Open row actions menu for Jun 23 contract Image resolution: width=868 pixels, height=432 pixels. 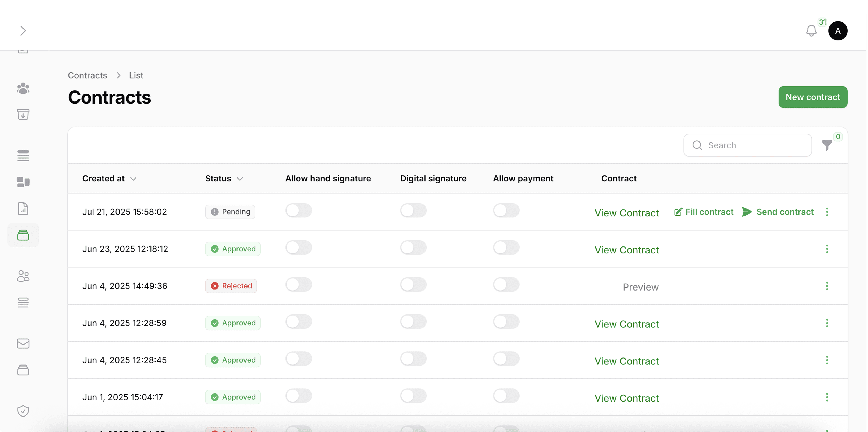pos(827,249)
